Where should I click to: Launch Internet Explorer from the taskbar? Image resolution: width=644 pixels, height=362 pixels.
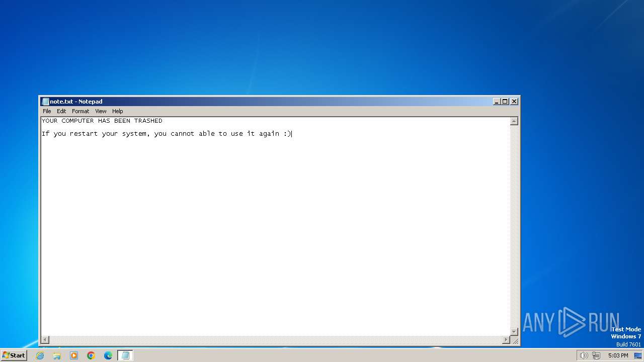[40, 355]
